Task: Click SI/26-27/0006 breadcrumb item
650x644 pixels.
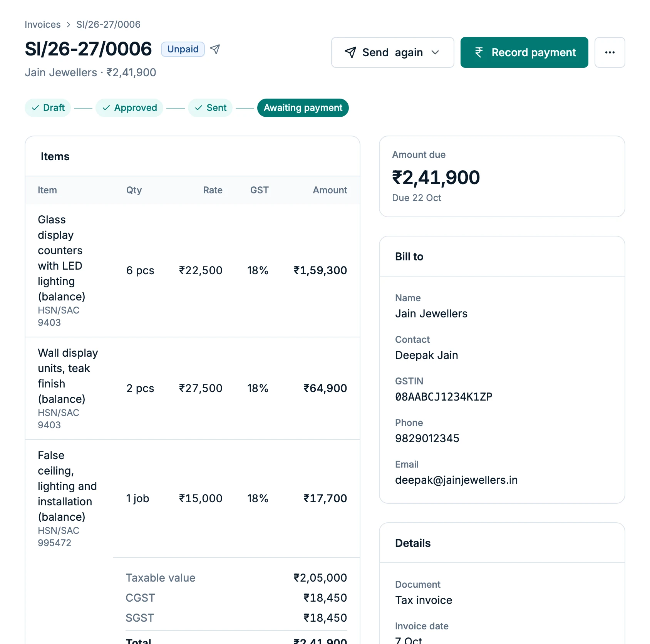Action: coord(108,25)
